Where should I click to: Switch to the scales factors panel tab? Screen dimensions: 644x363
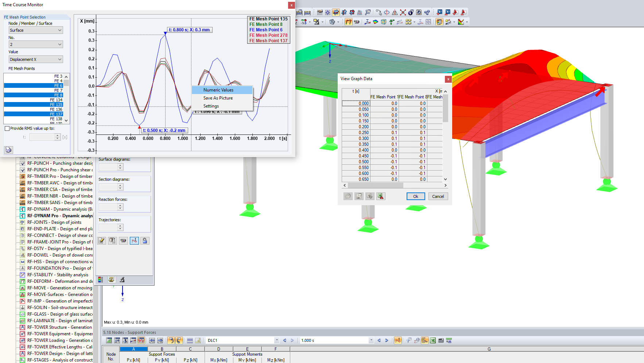click(x=111, y=280)
